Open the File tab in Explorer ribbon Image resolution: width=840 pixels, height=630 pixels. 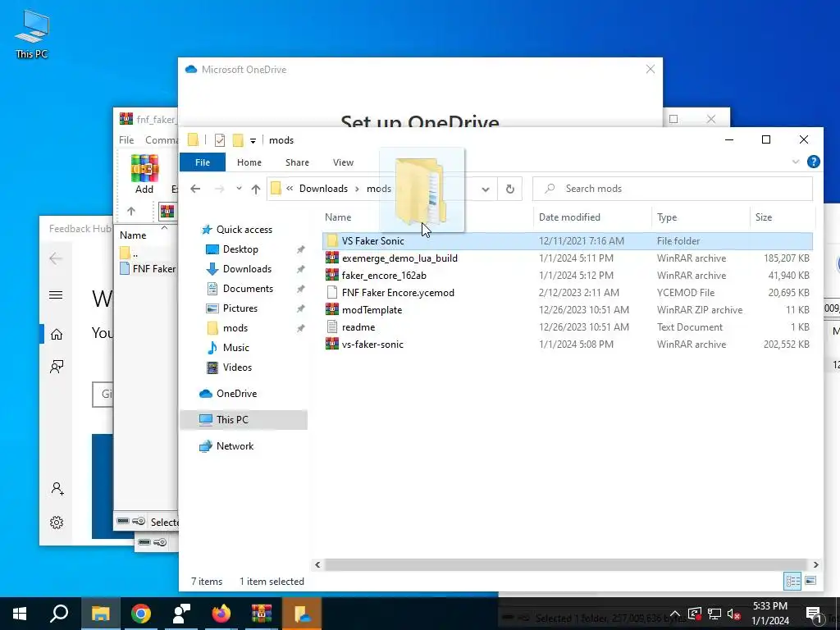pos(203,162)
